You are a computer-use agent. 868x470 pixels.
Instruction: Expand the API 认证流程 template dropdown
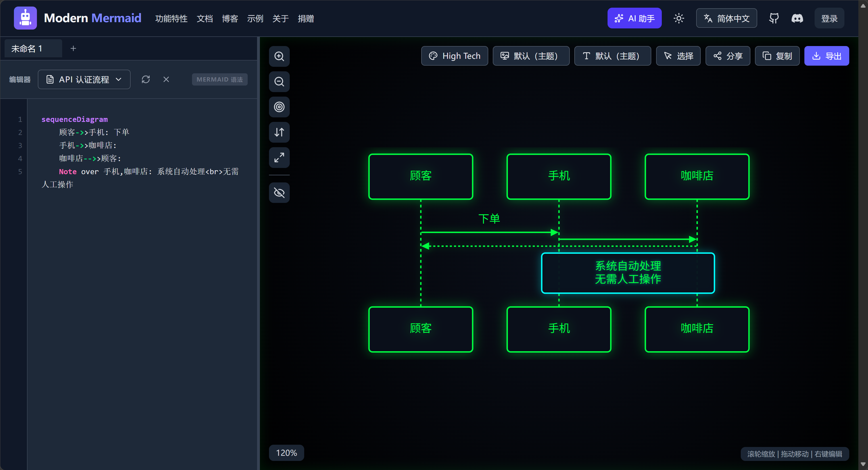coord(84,80)
